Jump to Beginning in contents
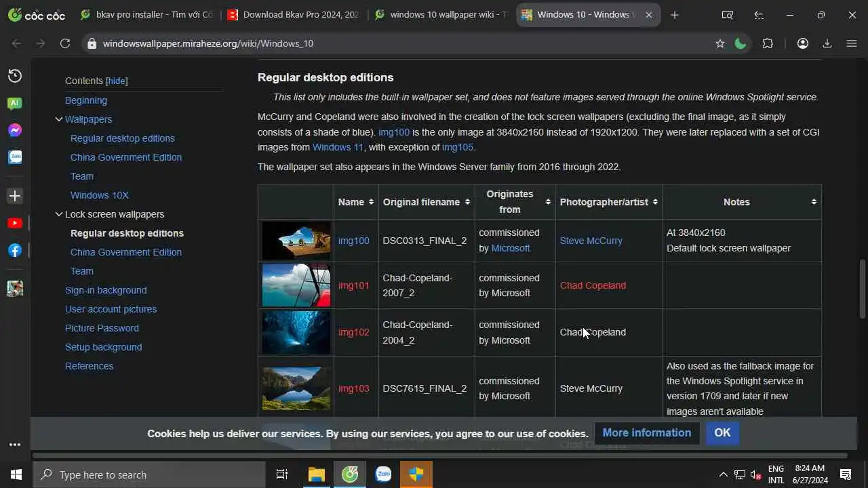868x488 pixels. point(86,100)
